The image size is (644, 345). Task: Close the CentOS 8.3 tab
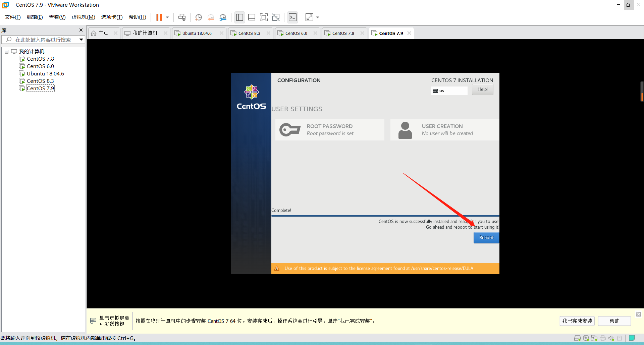pos(268,33)
